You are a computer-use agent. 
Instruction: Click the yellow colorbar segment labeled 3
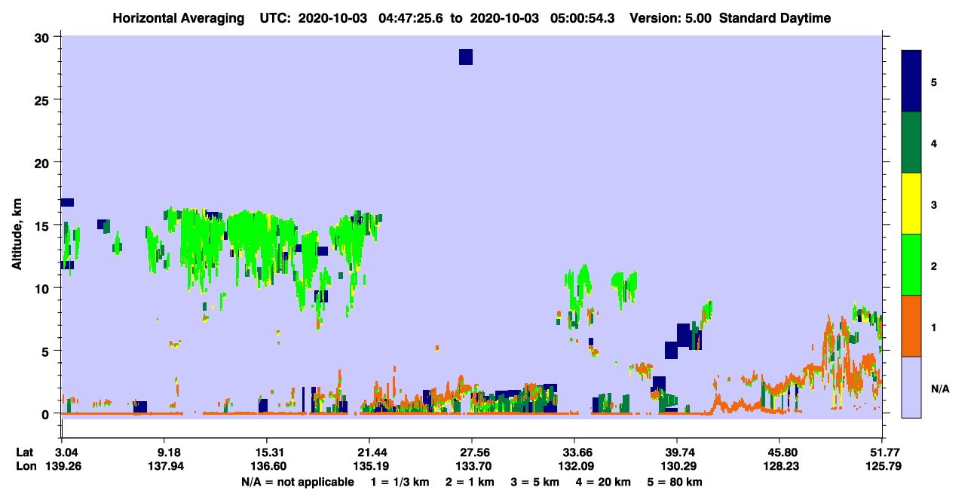click(911, 204)
